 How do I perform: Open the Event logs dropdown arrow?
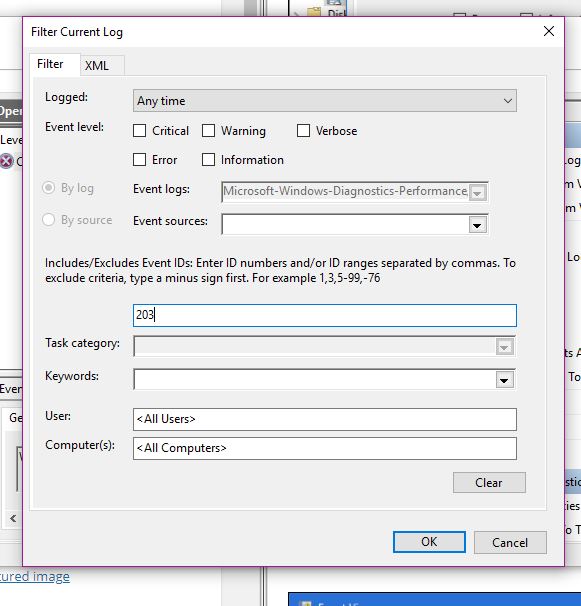click(477, 192)
